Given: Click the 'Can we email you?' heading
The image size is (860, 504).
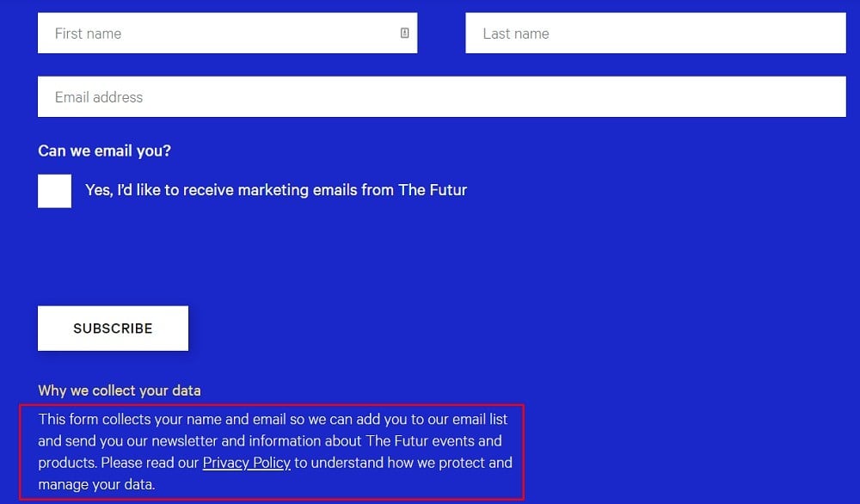Looking at the screenshot, I should click(104, 151).
